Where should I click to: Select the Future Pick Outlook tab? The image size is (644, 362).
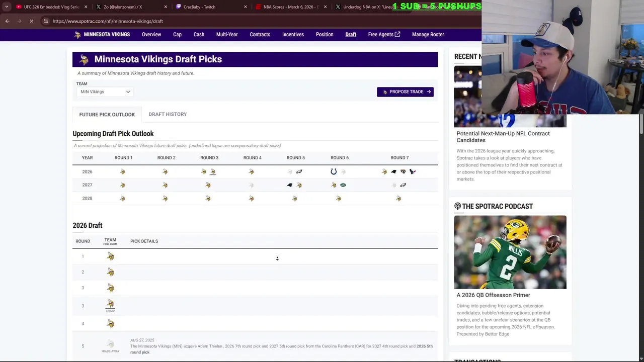coord(107,115)
